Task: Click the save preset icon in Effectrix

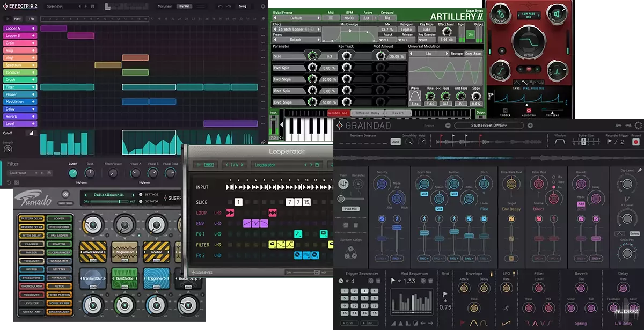Action: coord(93,6)
